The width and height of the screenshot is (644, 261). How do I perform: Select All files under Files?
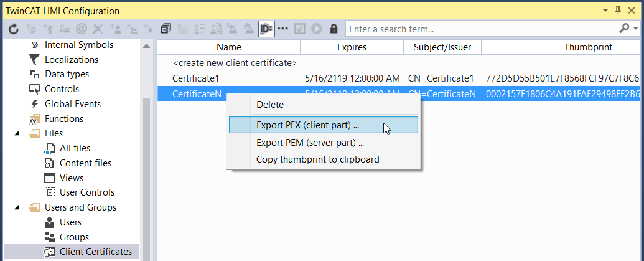tap(75, 148)
